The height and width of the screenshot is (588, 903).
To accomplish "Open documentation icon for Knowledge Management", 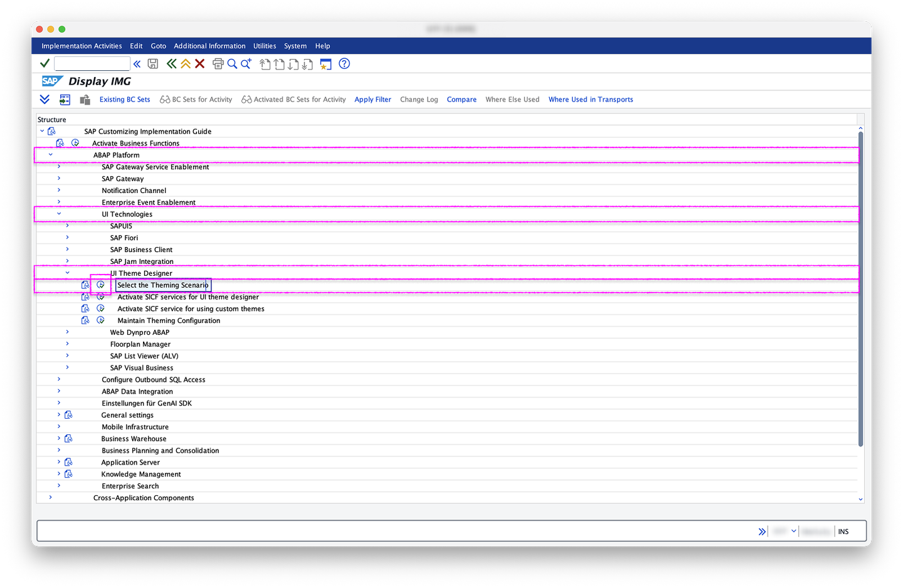I will tap(68, 474).
